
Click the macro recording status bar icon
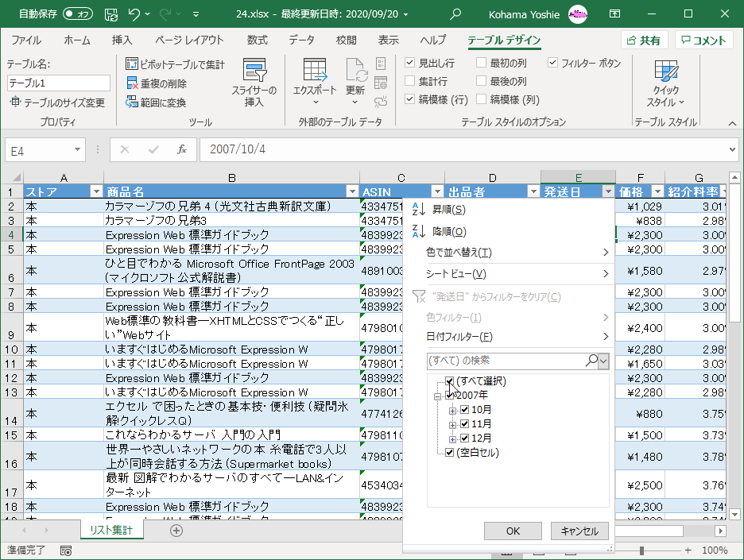tap(66, 550)
